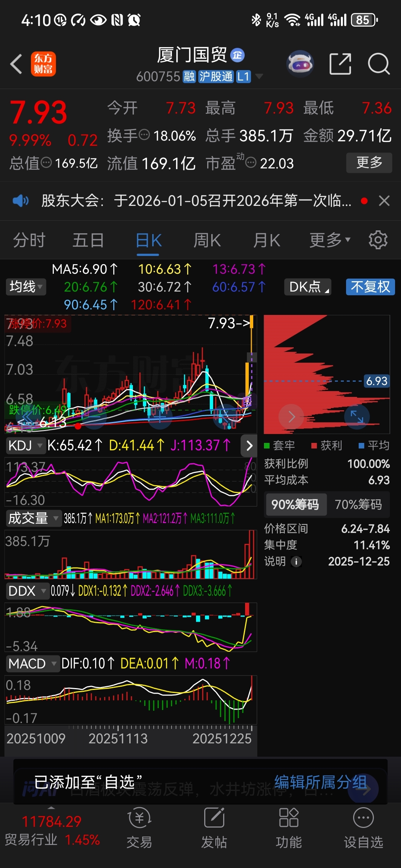This screenshot has height=868, width=401.
Task: Tap the 套牢 green legend swatch
Action: (267, 445)
